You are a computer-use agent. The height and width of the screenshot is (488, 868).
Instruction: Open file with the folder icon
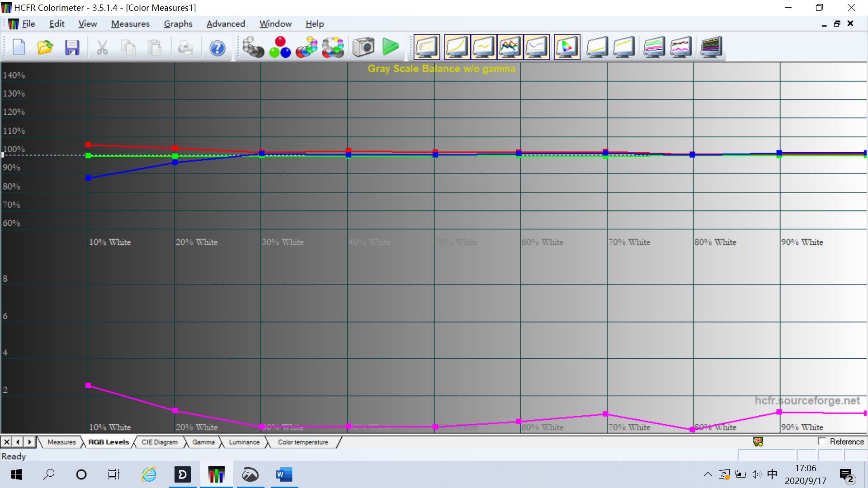pyautogui.click(x=45, y=47)
